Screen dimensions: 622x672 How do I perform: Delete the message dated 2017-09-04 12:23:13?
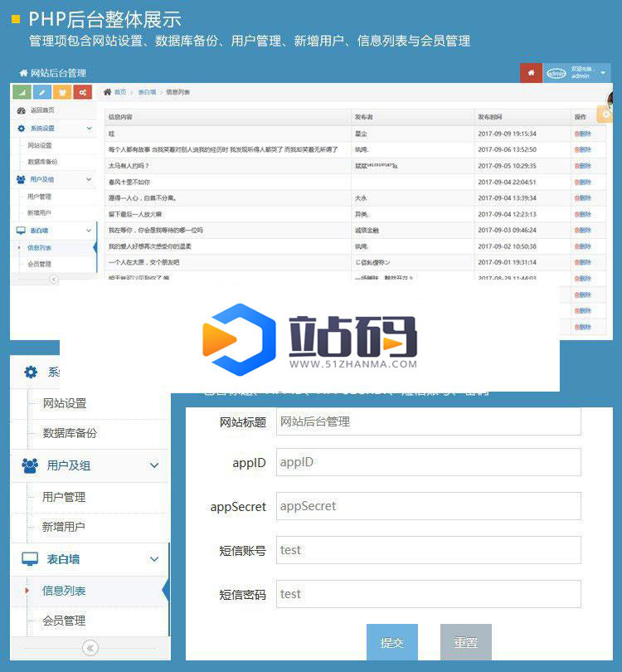[x=582, y=214]
